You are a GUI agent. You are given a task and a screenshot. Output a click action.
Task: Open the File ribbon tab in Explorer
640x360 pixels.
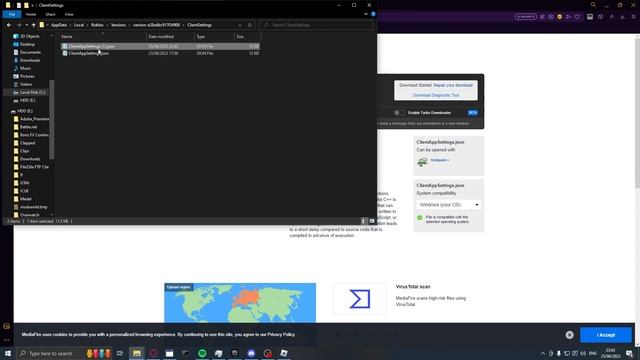(12, 14)
